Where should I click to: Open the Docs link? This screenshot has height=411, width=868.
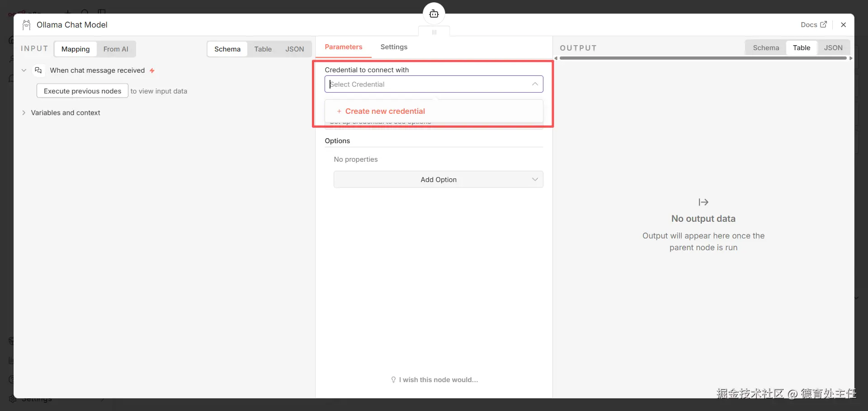(814, 25)
